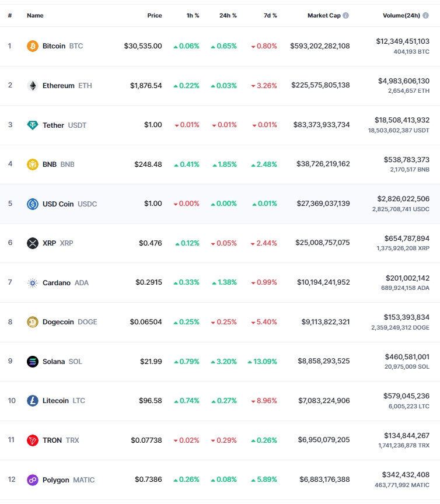Sort table by Price column header
The image size is (440, 504).
click(155, 15)
